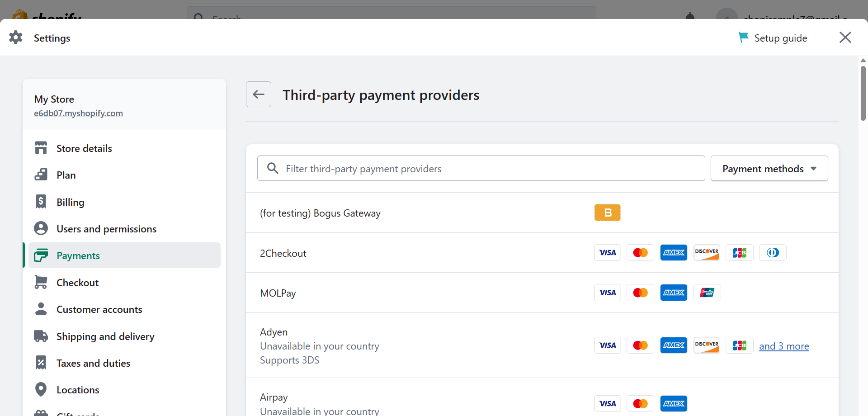
Task: Click the Visa icon in 2Checkout row
Action: click(x=608, y=252)
